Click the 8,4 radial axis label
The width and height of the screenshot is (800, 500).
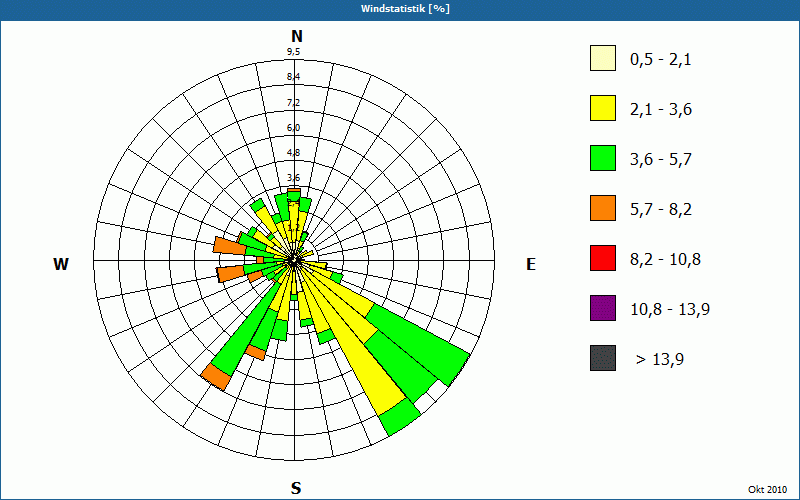(293, 77)
